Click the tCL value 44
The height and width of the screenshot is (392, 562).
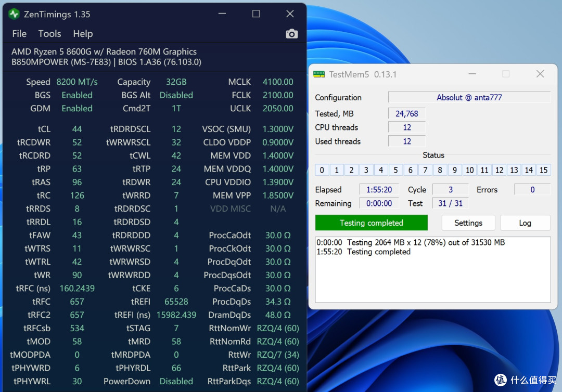[x=77, y=129]
